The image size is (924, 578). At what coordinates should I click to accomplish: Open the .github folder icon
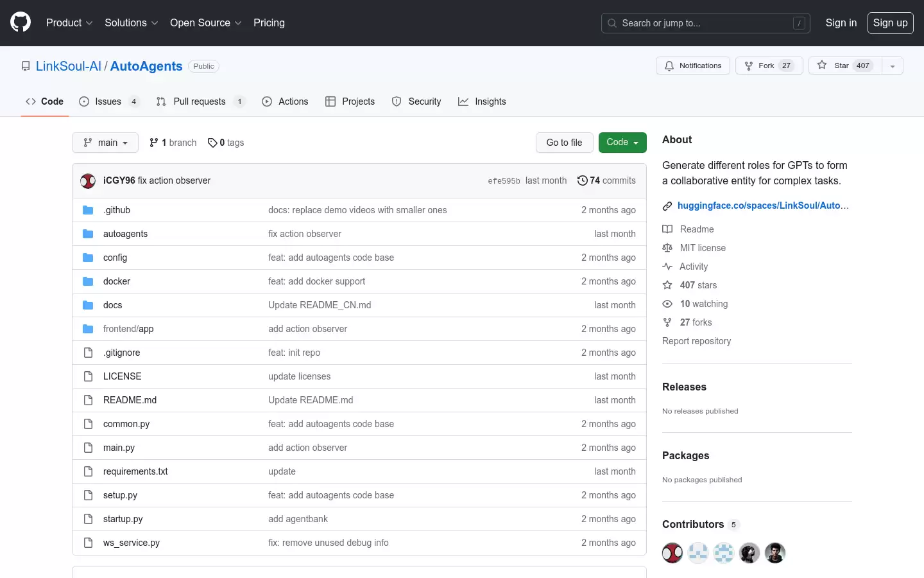point(88,210)
